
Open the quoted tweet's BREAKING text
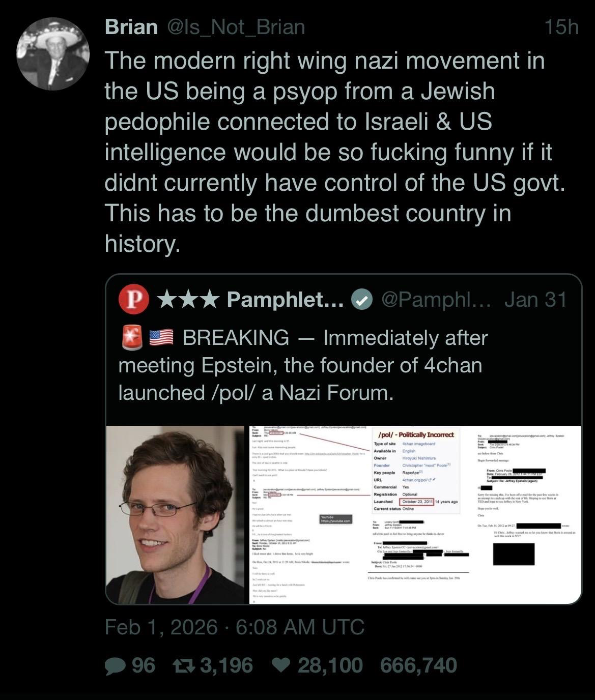point(303,365)
